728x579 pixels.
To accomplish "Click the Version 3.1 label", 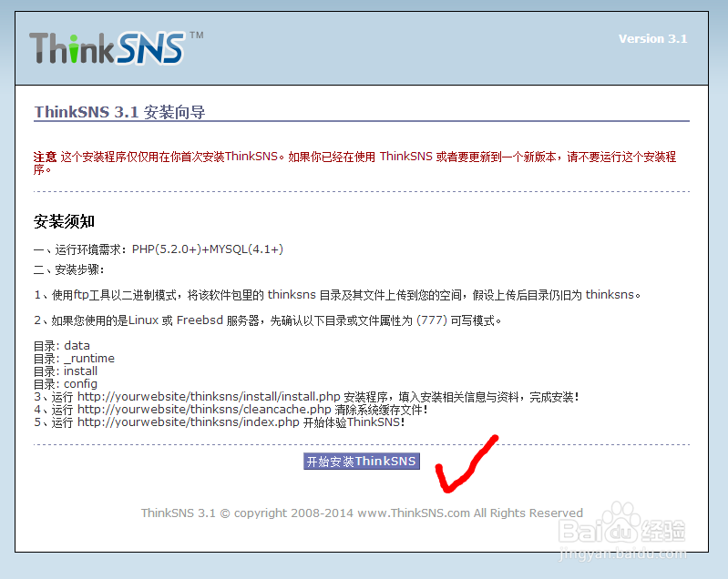I will point(652,39).
